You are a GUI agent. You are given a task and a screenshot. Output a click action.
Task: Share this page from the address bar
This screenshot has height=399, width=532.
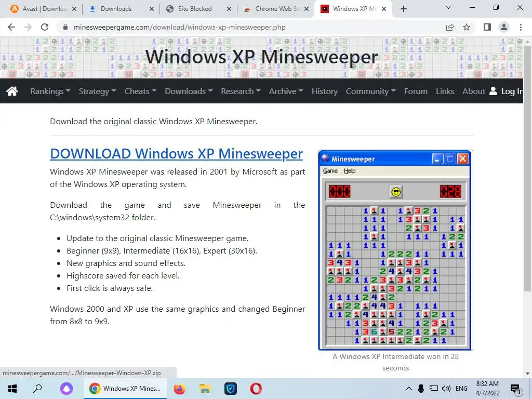pyautogui.click(x=450, y=27)
